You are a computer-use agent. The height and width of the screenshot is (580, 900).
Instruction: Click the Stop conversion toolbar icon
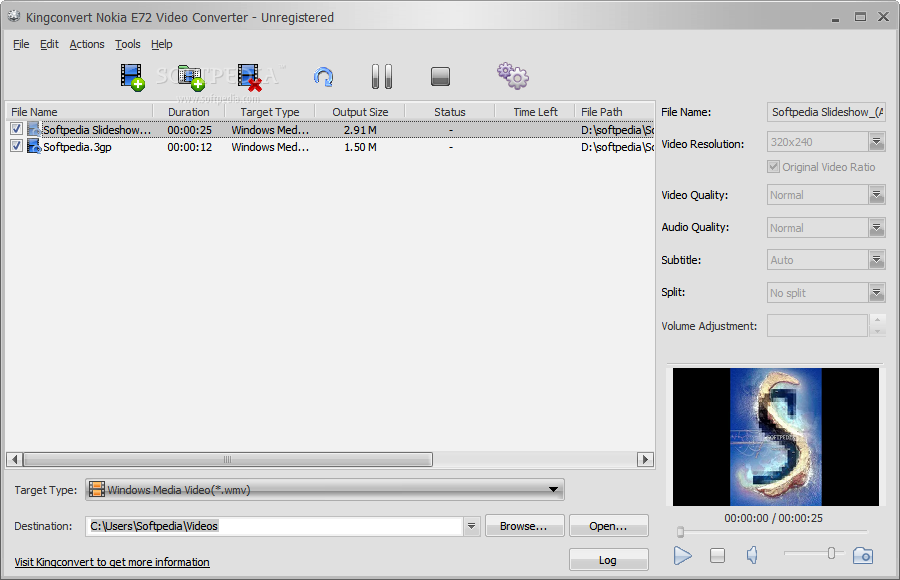tap(440, 76)
